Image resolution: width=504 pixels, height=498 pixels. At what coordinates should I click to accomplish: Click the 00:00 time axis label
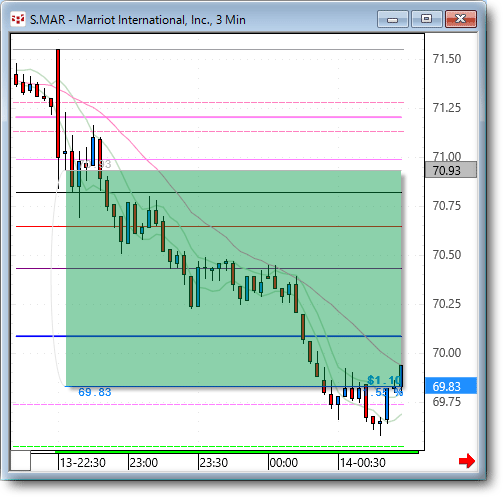pyautogui.click(x=284, y=463)
